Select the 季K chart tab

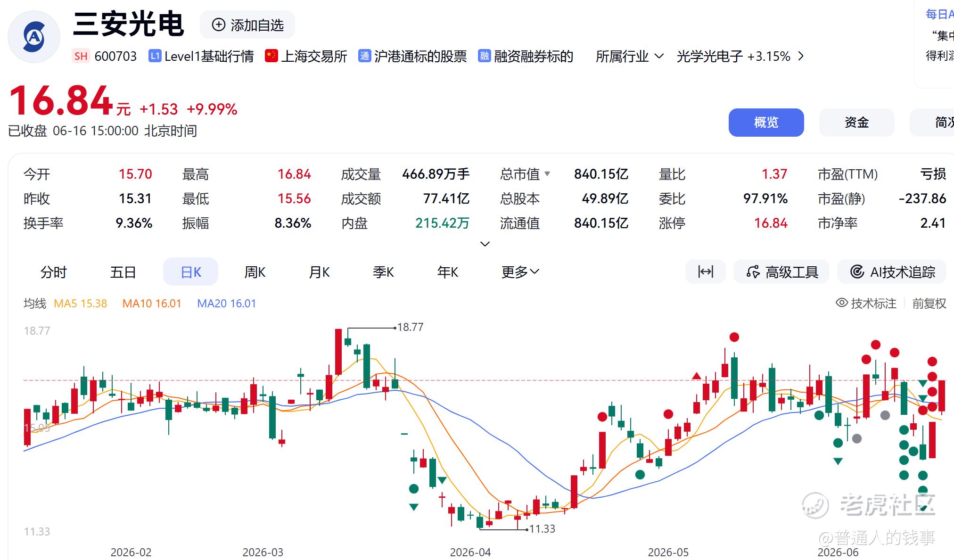point(383,272)
